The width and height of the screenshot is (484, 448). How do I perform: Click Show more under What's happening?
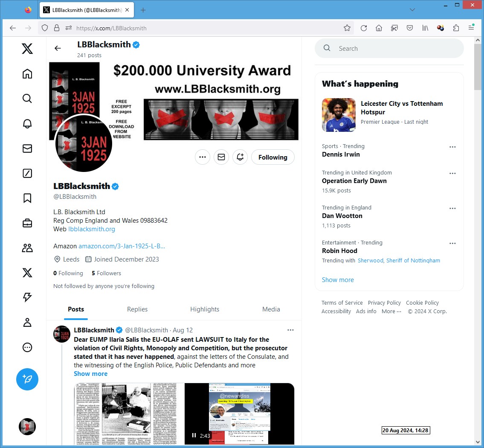pyautogui.click(x=338, y=280)
